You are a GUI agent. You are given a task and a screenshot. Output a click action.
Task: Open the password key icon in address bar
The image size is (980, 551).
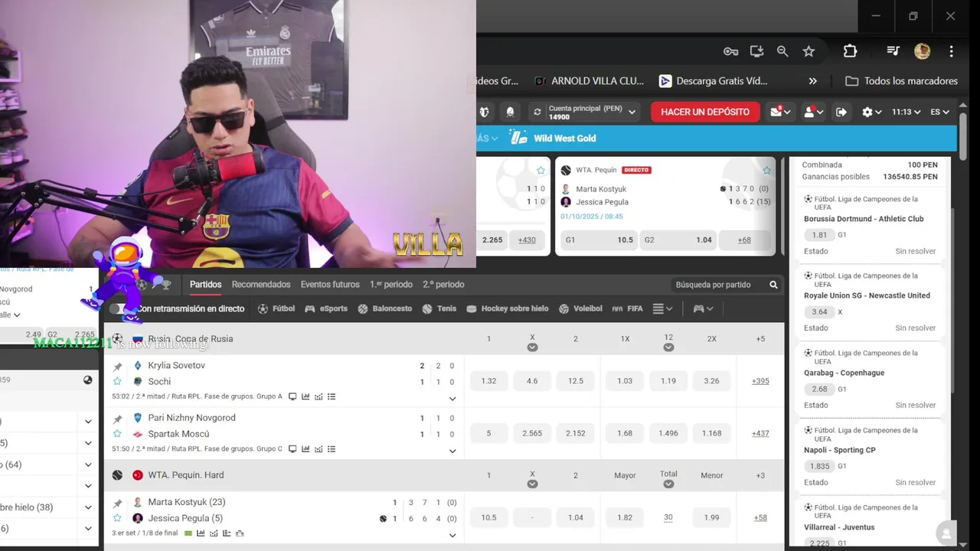tap(730, 51)
